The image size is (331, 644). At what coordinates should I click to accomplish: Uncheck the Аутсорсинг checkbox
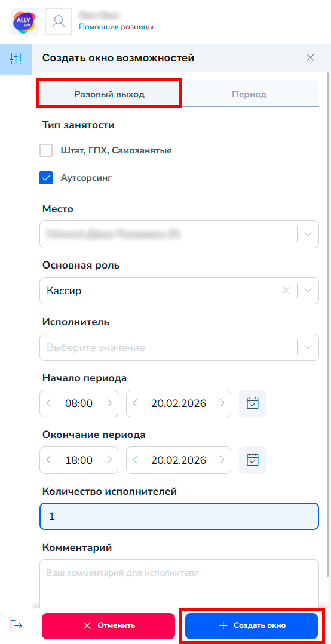pos(46,178)
